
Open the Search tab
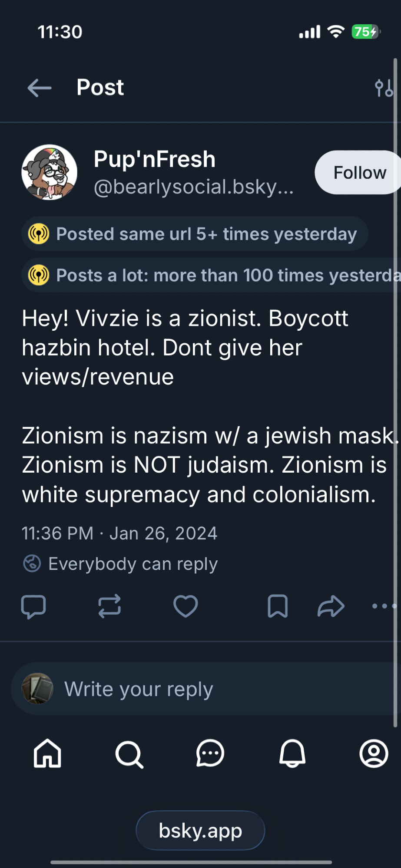[129, 754]
